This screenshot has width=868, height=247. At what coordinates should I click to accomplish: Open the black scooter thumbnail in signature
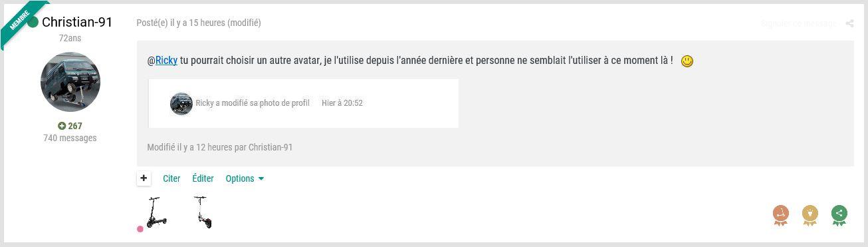[x=156, y=212]
